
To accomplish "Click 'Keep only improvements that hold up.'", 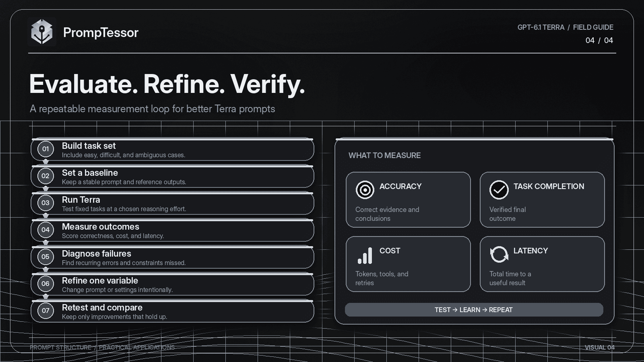I will click(114, 317).
